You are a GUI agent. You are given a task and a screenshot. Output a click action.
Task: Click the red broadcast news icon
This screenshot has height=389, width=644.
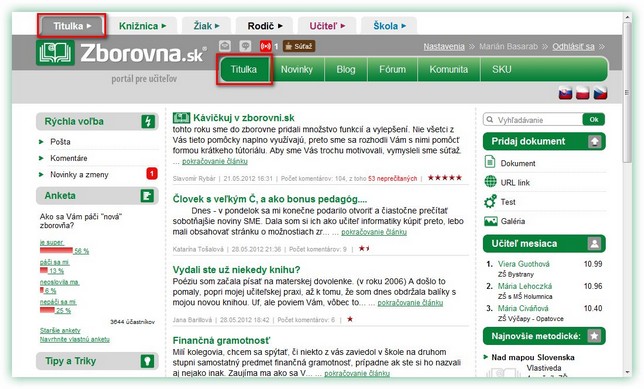pyautogui.click(x=265, y=46)
